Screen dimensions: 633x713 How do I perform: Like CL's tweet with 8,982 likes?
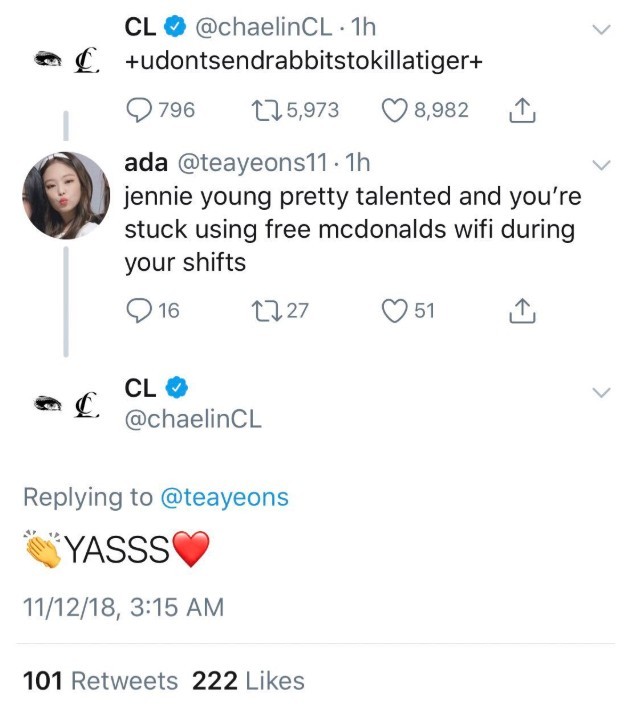pyautogui.click(x=397, y=110)
